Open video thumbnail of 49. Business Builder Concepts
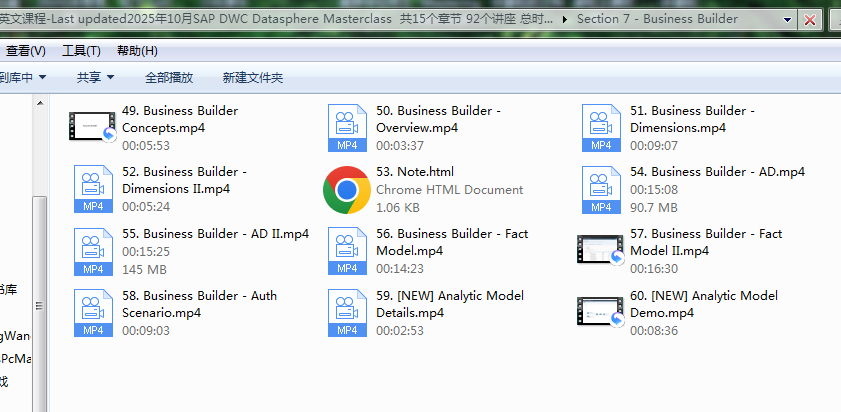 tap(93, 127)
